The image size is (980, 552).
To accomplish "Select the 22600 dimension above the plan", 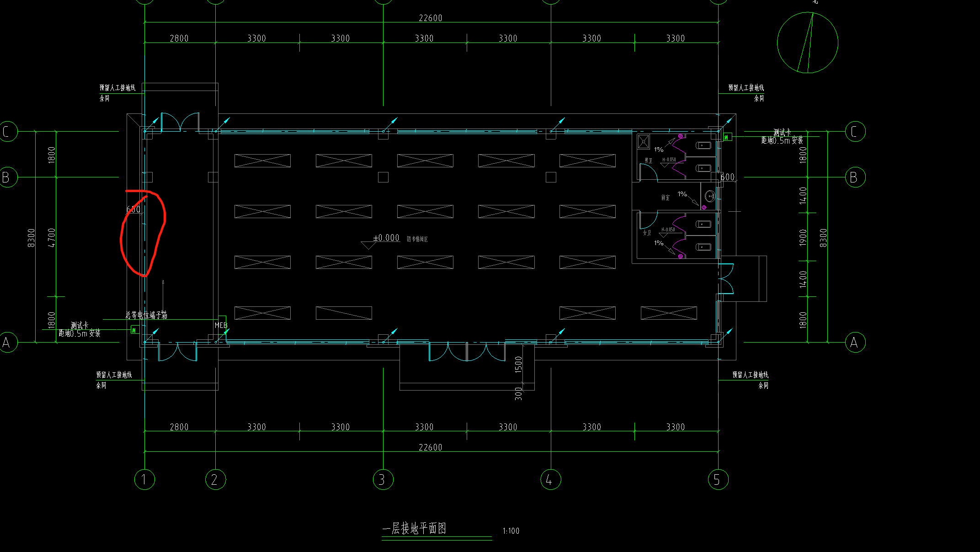I will point(430,18).
